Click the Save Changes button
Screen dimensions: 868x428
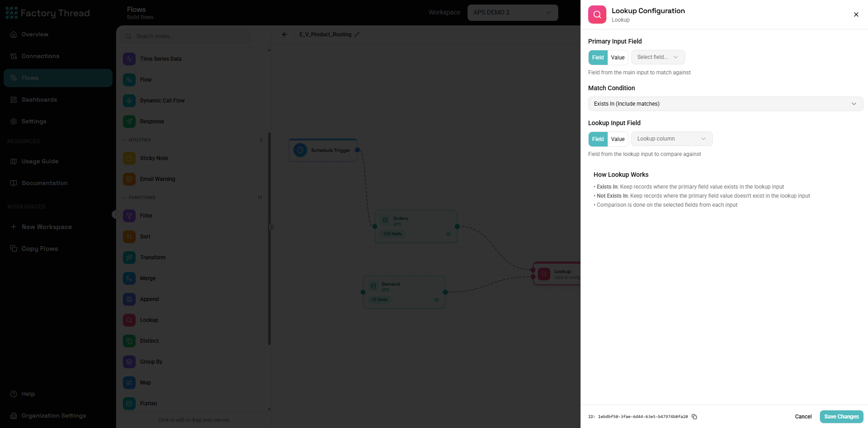click(x=841, y=417)
